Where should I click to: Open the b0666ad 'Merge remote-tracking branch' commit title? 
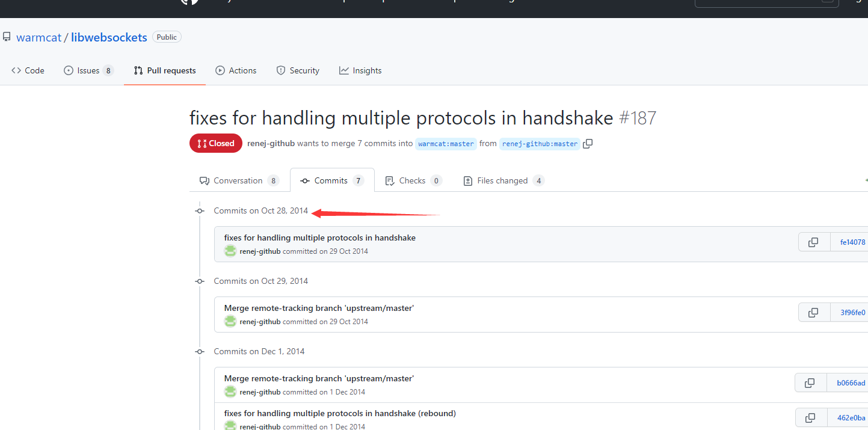click(x=319, y=378)
